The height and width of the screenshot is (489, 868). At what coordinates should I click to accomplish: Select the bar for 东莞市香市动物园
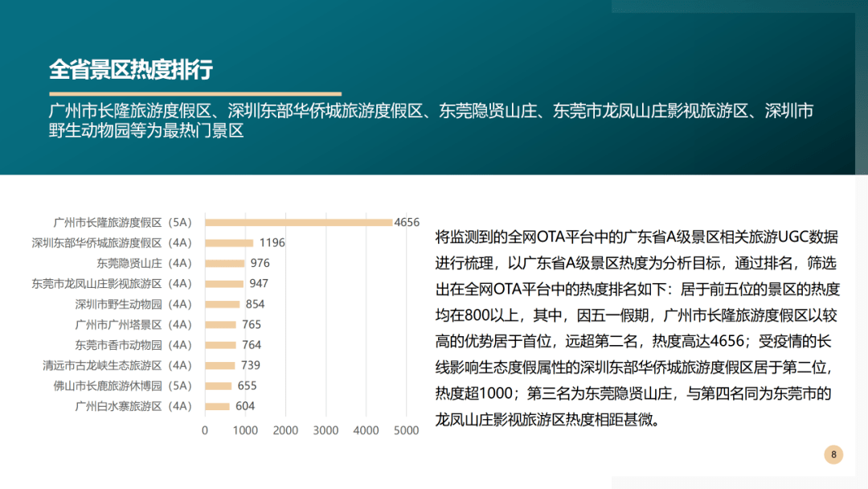tap(219, 345)
